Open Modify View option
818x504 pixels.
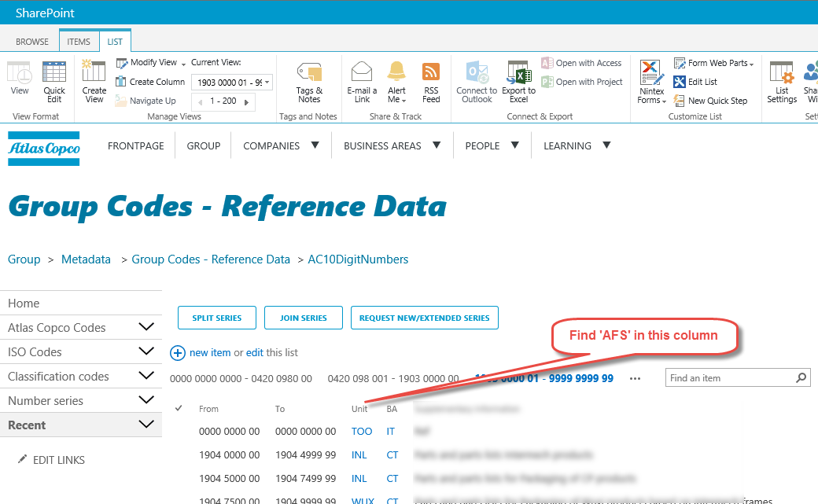tap(151, 63)
